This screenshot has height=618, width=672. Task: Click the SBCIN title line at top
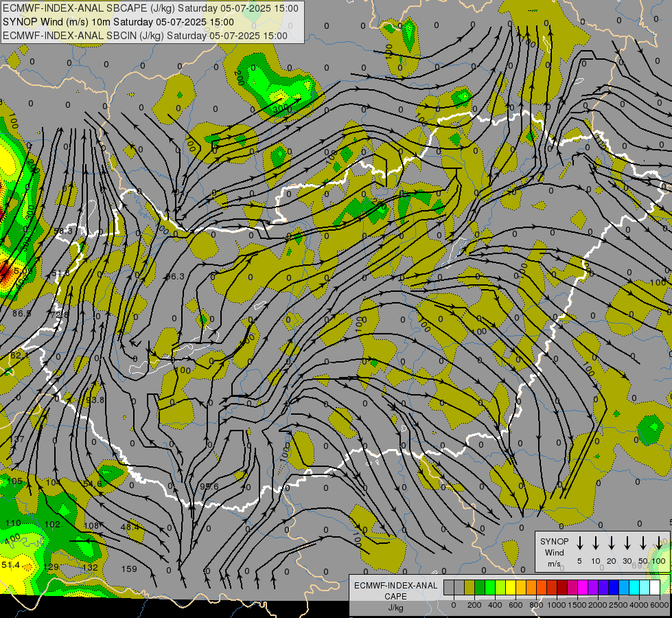click(x=146, y=36)
